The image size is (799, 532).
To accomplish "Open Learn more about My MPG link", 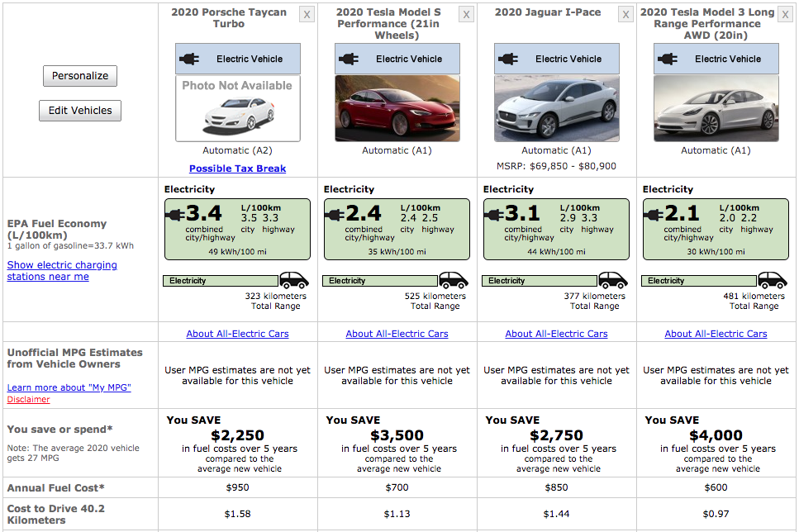I will [x=69, y=387].
